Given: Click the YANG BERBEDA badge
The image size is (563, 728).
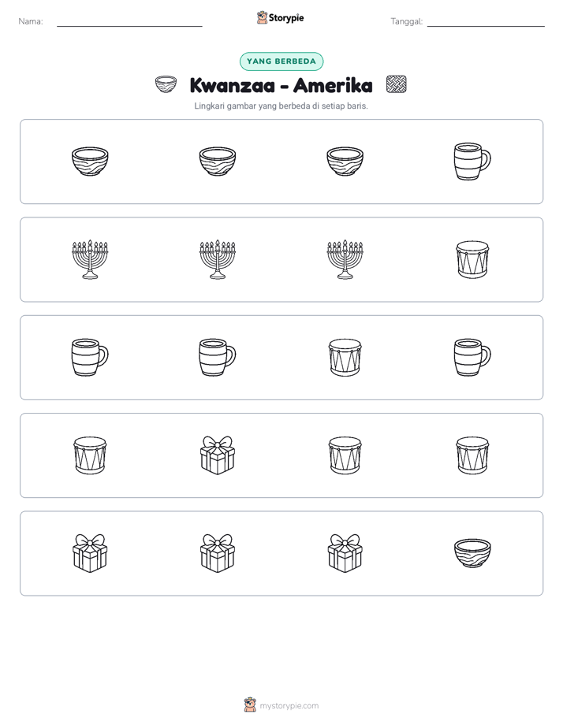Looking at the screenshot, I should [281, 61].
